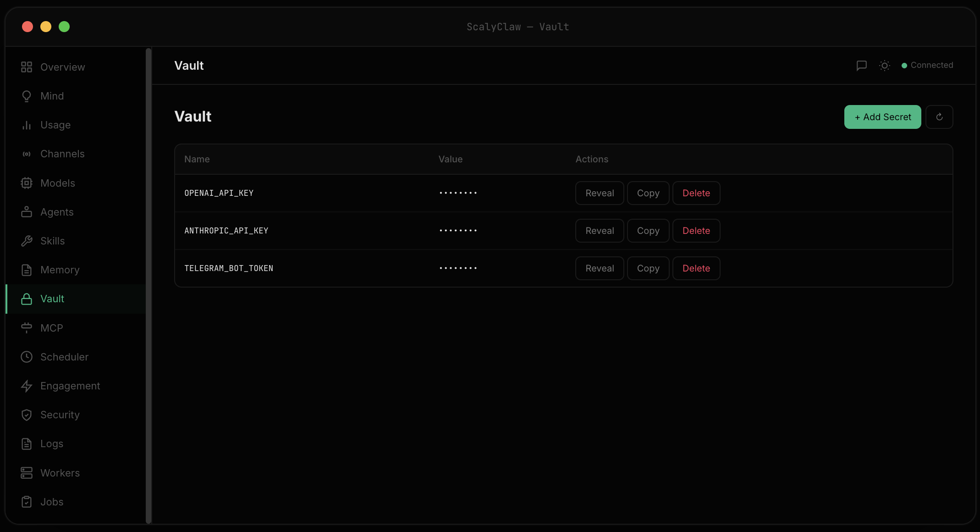Click the chat message icon in header
Viewport: 980px width, 532px height.
click(x=861, y=66)
